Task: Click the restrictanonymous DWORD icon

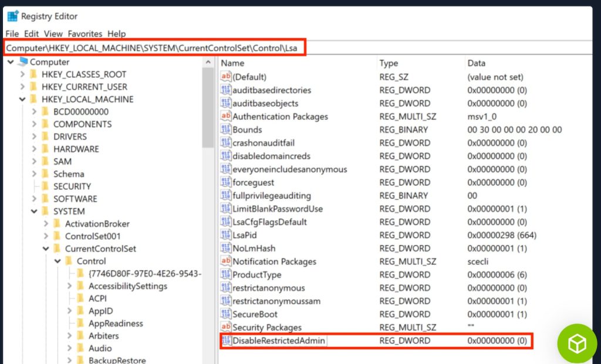Action: (x=226, y=287)
